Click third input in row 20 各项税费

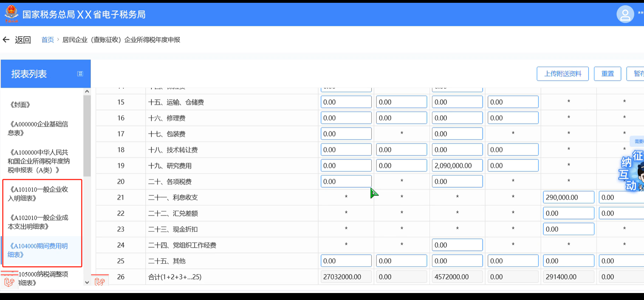pyautogui.click(x=457, y=182)
